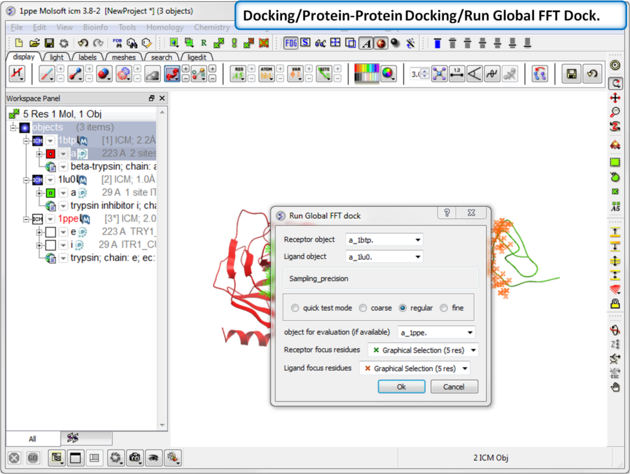This screenshot has width=630, height=474.
Task: Click the new file icon in toolbar
Action: click(19, 43)
